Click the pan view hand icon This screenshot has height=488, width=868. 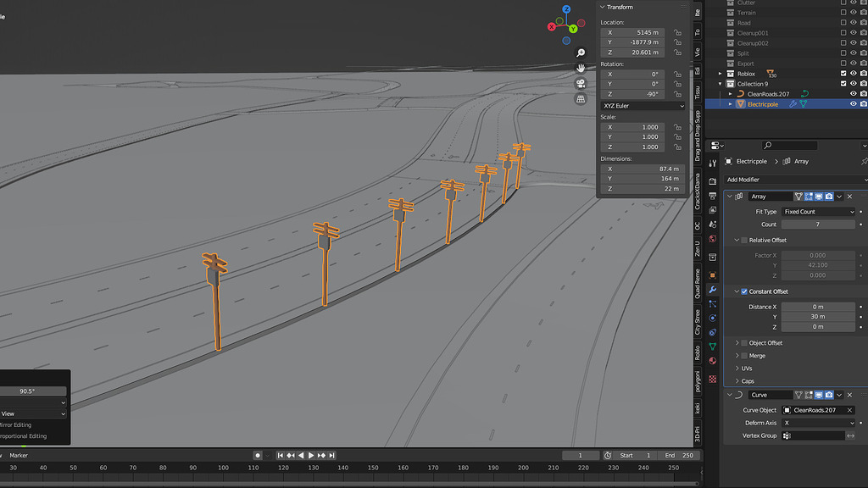pos(581,68)
